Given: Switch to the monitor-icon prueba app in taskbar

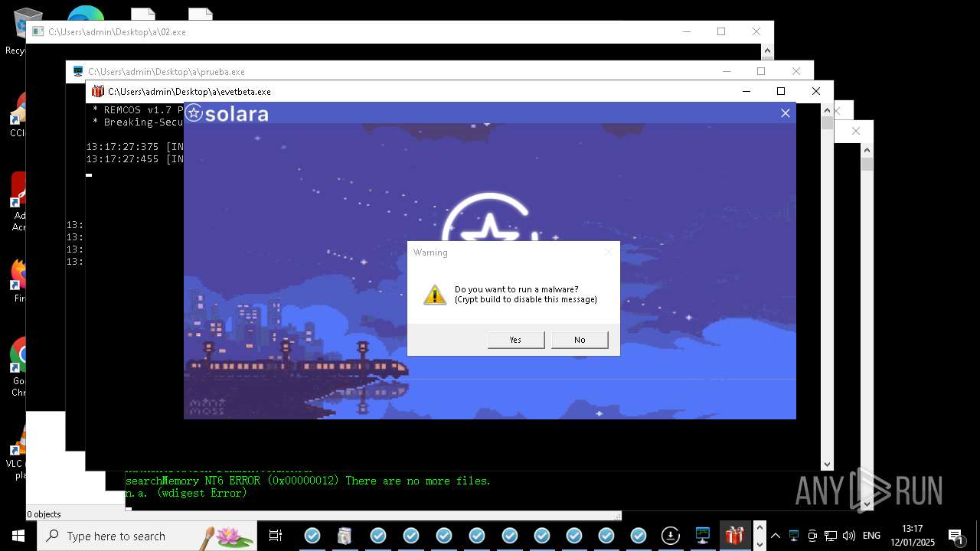Looking at the screenshot, I should coord(703,536).
